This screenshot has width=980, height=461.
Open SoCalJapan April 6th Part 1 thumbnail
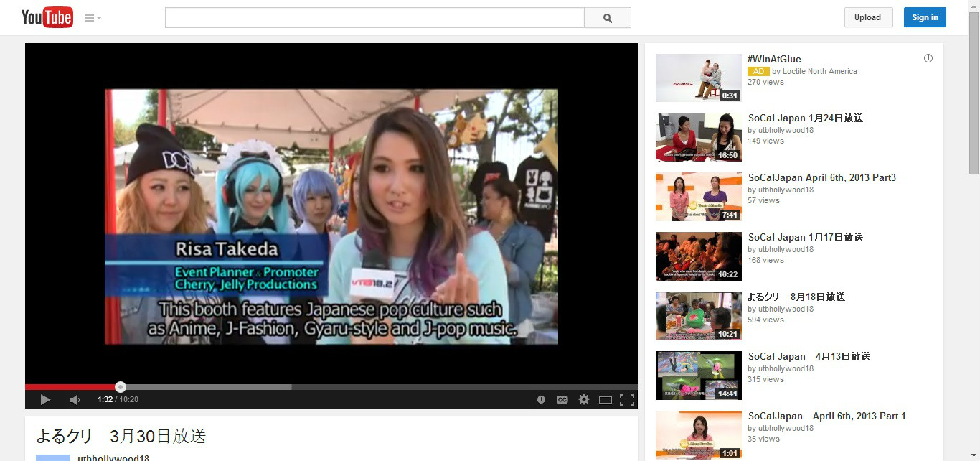click(x=699, y=435)
